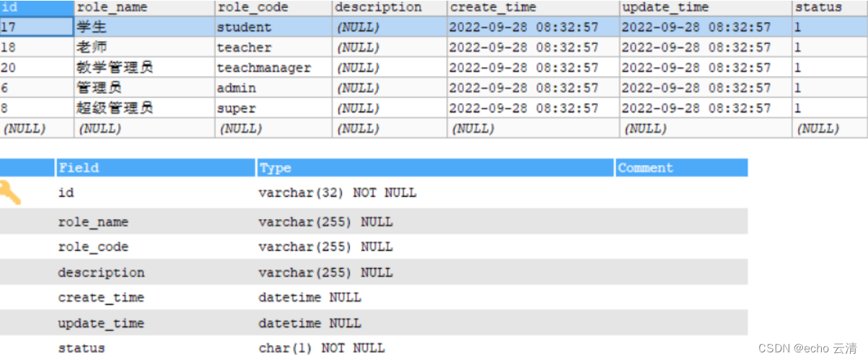Select the 超級管理员 role name cell

click(144, 108)
